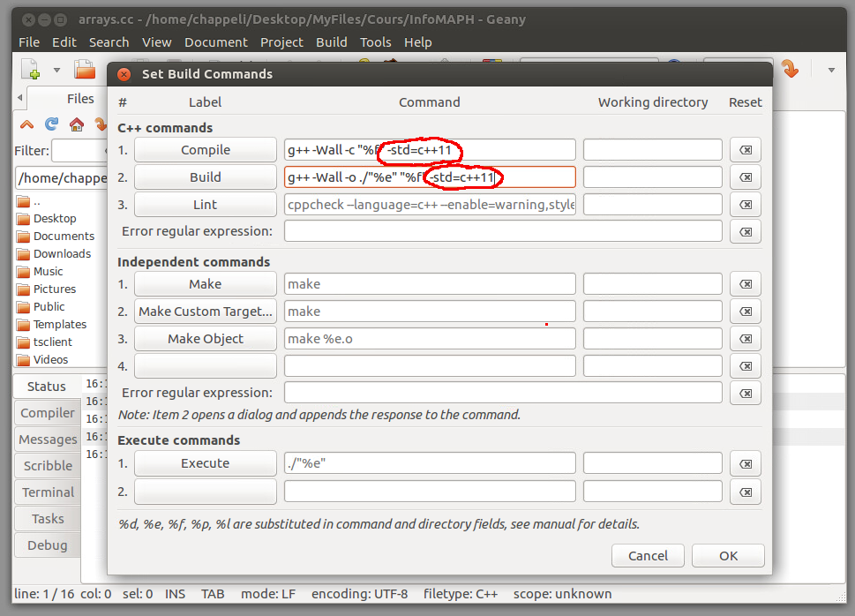Open the Documents folder in file list

tap(56, 237)
